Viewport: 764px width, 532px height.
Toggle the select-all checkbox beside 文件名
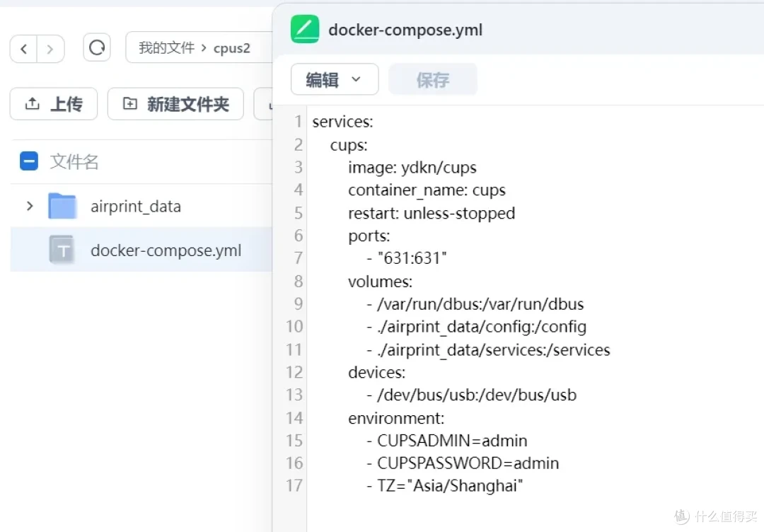[x=28, y=161]
